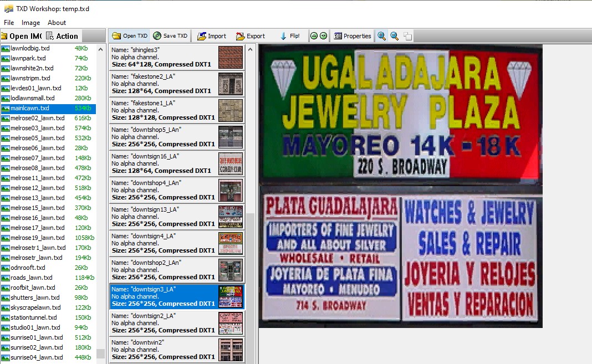Select lawnpark.txd file entry
Viewport: 592px width, 364px height.
click(x=48, y=58)
